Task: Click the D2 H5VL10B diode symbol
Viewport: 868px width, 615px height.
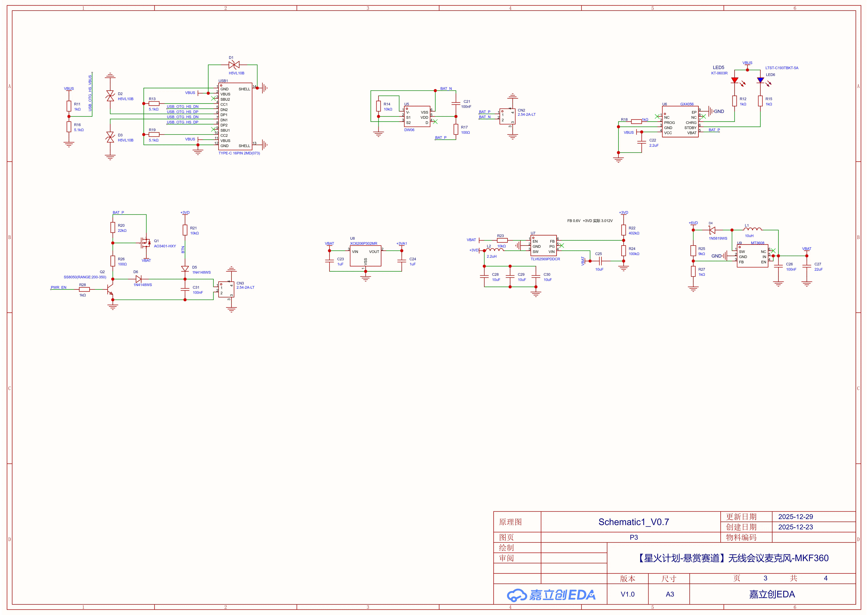Action: pyautogui.click(x=110, y=96)
